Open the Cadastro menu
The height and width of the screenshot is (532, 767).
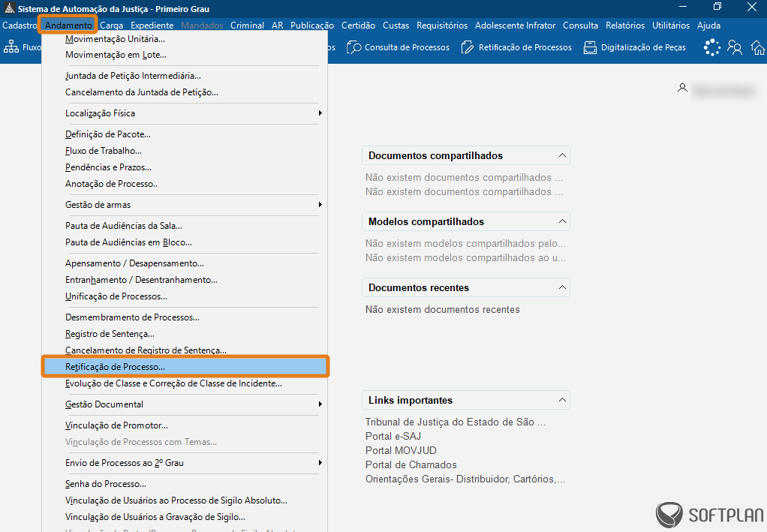(20, 26)
